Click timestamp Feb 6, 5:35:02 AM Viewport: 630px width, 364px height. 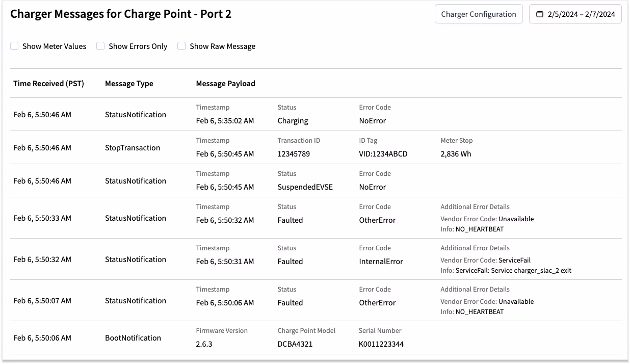(x=225, y=121)
